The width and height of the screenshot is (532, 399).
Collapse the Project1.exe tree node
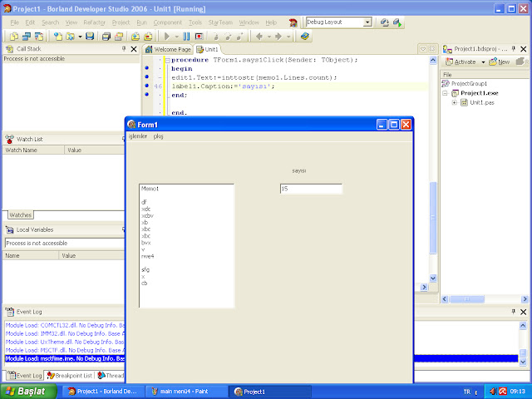click(446, 93)
